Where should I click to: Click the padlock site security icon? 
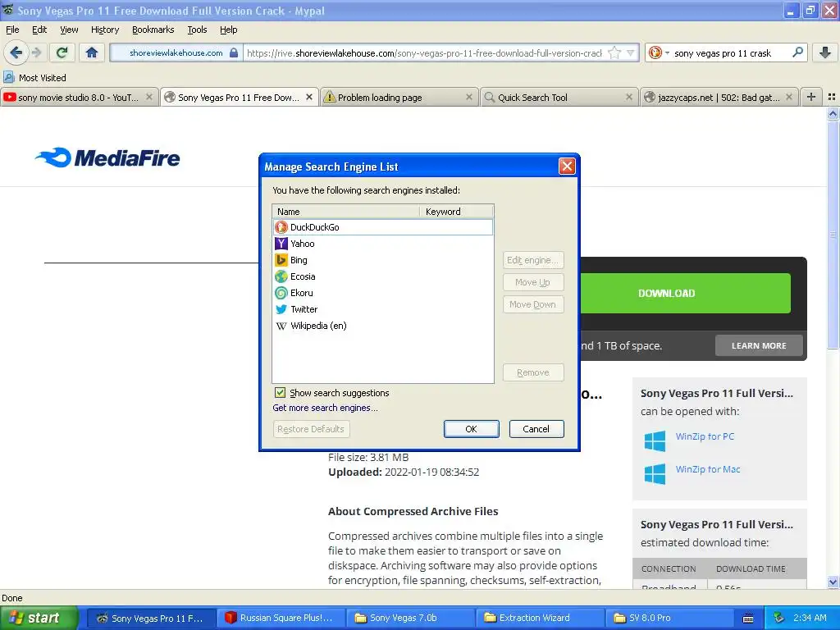click(x=234, y=52)
